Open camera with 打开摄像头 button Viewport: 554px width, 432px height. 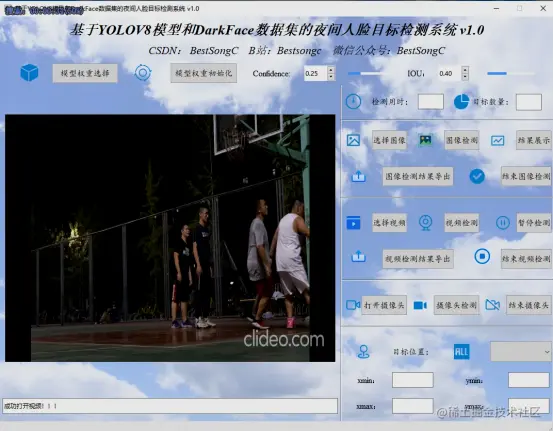tap(384, 305)
